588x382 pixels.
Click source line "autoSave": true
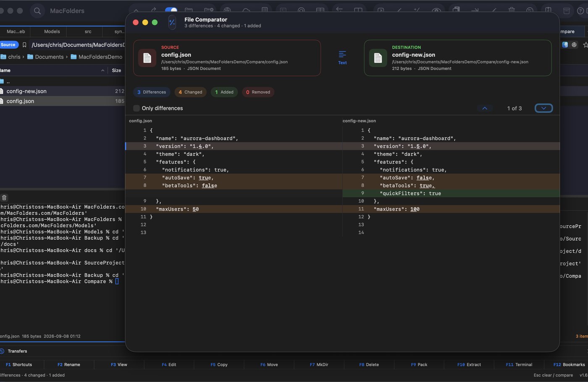pos(234,178)
